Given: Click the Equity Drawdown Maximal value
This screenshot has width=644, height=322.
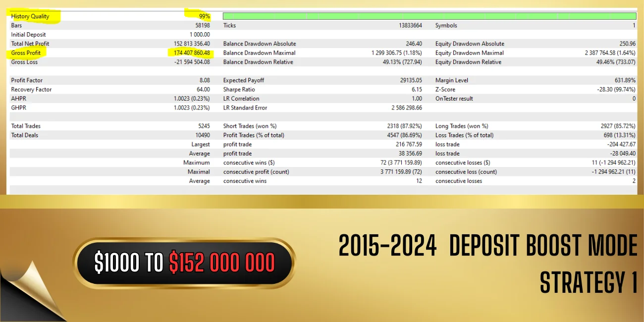Looking at the screenshot, I should 610,53.
